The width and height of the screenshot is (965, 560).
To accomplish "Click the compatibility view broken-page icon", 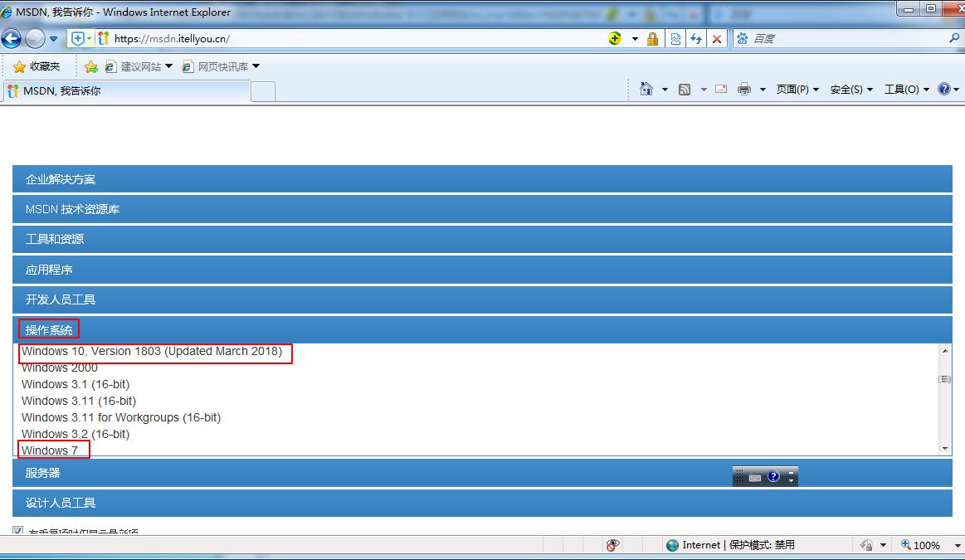I will coord(675,39).
